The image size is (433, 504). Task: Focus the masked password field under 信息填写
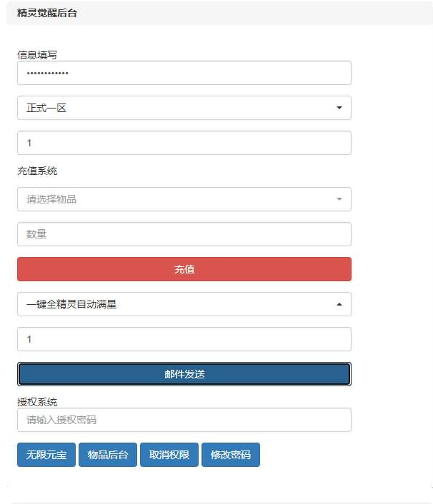[184, 73]
